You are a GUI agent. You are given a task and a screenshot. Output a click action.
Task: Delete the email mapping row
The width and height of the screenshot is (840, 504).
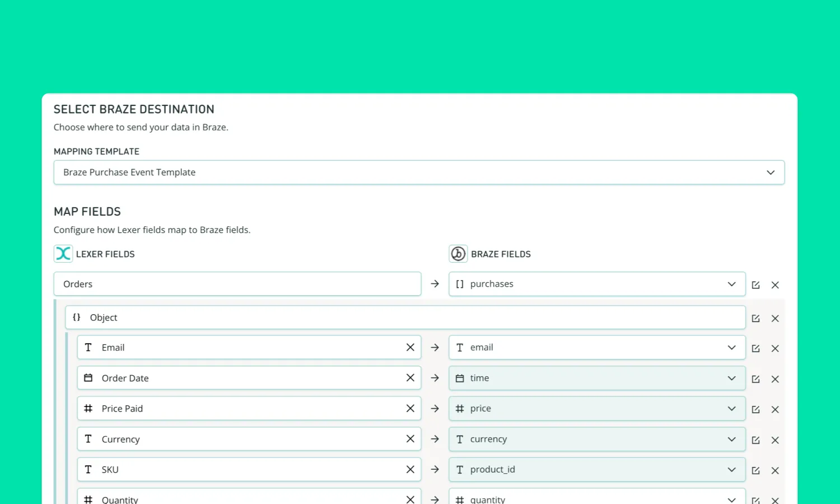tap(775, 349)
